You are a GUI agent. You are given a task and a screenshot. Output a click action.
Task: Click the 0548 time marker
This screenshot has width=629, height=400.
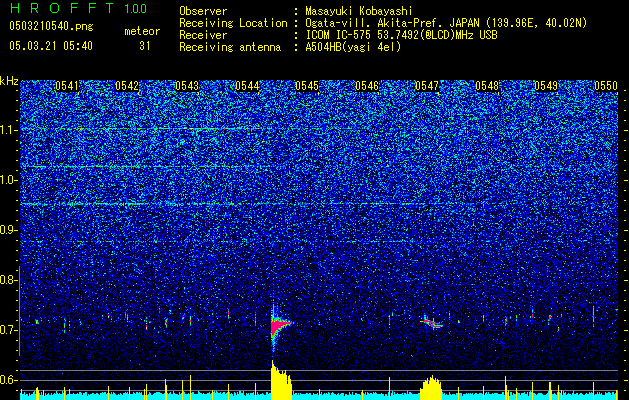(487, 86)
